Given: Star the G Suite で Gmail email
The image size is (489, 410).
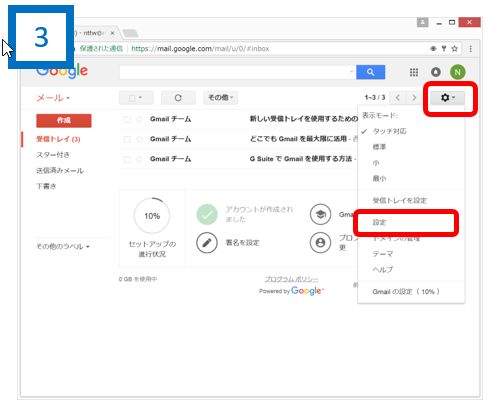Looking at the screenshot, I should pos(140,159).
